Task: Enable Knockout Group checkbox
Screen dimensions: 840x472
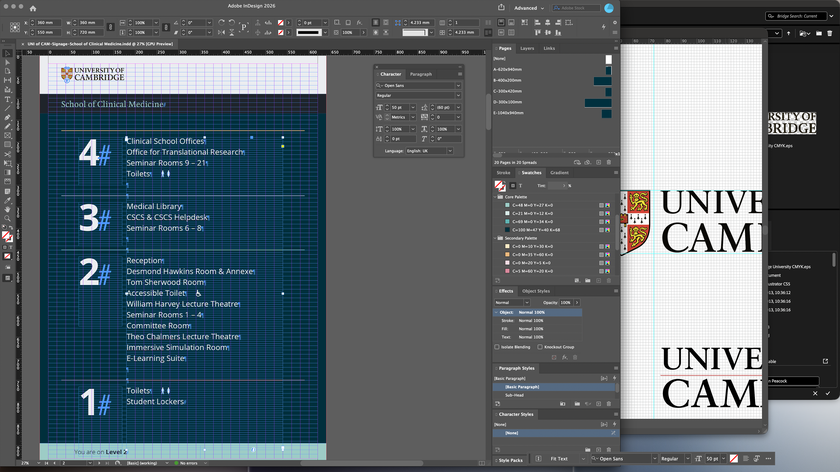Action: point(540,347)
